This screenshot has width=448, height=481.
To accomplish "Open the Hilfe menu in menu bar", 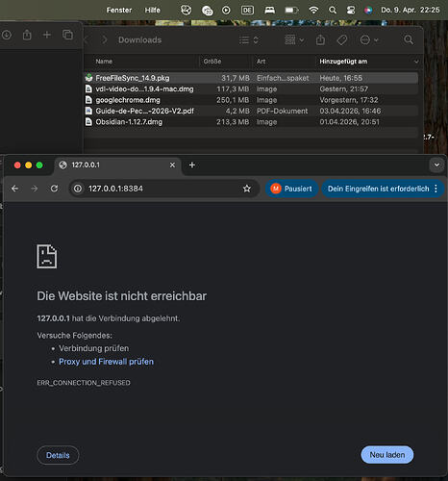I will pos(152,11).
